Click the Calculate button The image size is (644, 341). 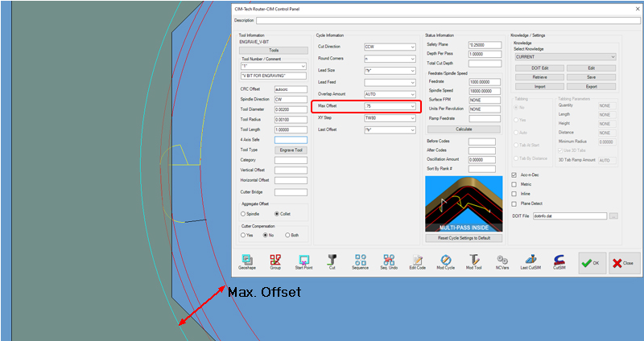[464, 129]
